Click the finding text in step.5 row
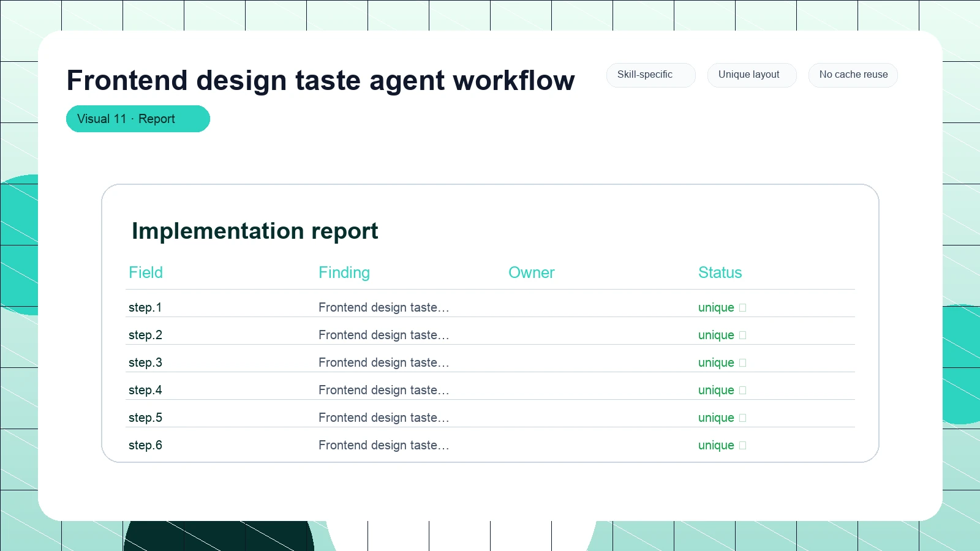This screenshot has height=551, width=980. click(384, 418)
